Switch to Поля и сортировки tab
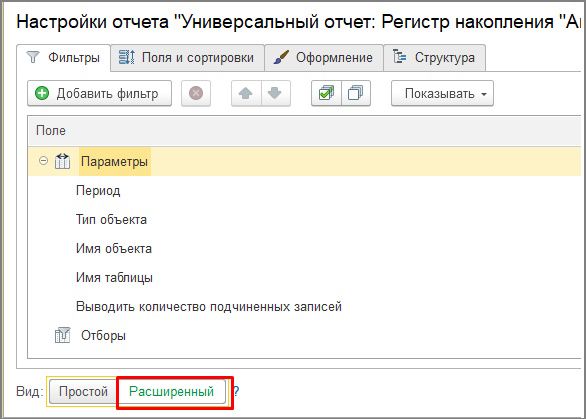The height and width of the screenshot is (419, 586). [x=188, y=58]
